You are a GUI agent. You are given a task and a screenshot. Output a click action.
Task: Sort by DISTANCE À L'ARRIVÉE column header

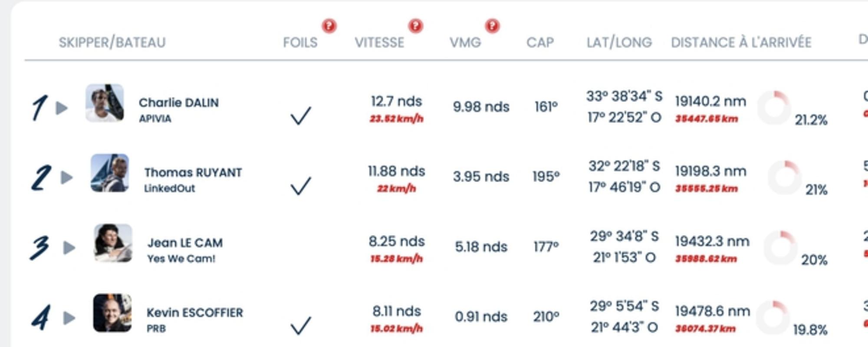[x=741, y=43]
